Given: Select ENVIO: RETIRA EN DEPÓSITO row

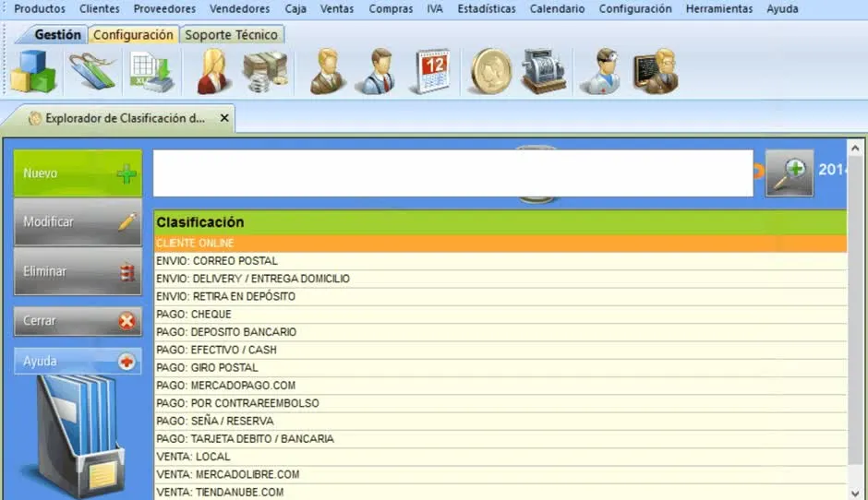Looking at the screenshot, I should 500,296.
